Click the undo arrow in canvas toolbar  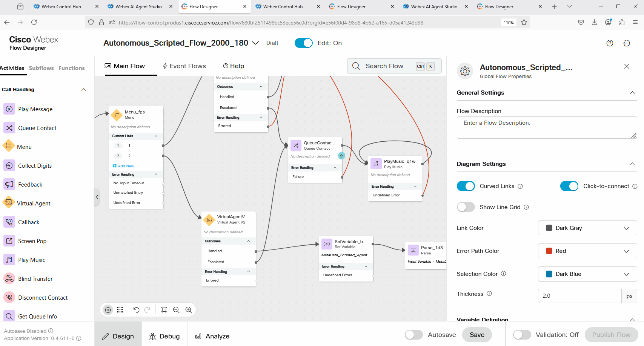136,310
